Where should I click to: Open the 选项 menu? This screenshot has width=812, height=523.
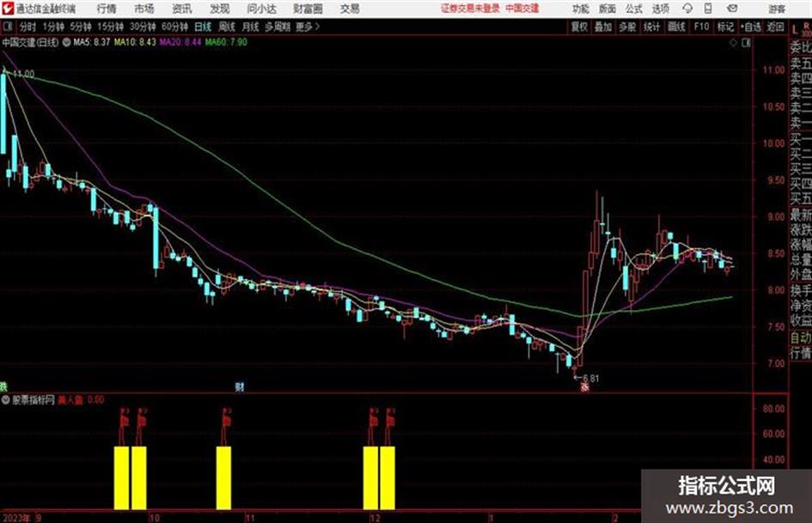(660, 9)
